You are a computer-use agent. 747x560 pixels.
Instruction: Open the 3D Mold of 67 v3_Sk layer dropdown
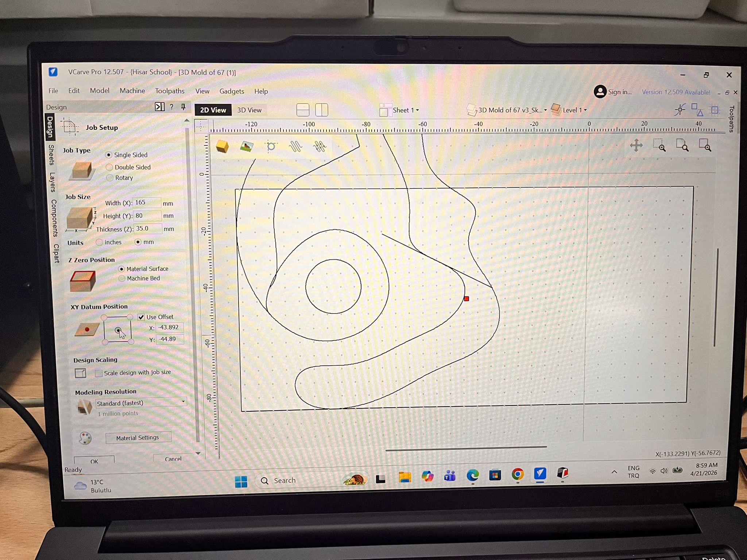[x=507, y=110]
